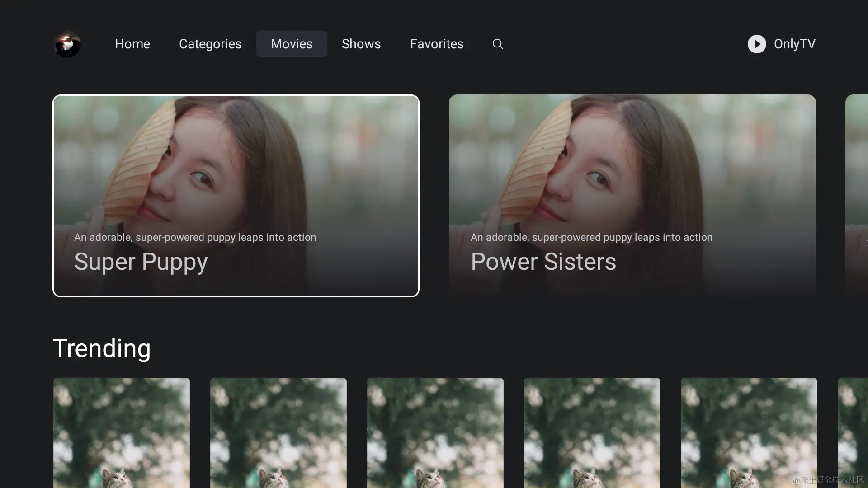The width and height of the screenshot is (868, 488).
Task: Open the Categories tab
Action: (210, 44)
